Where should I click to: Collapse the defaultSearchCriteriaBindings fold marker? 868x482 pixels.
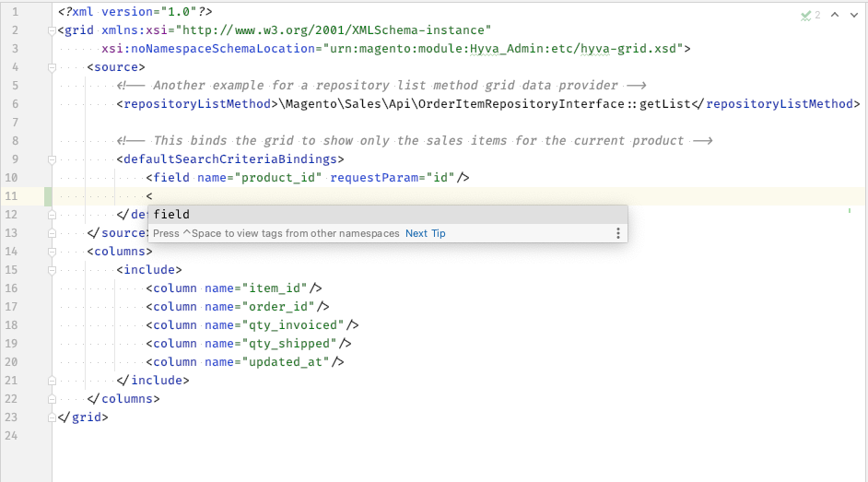52,159
